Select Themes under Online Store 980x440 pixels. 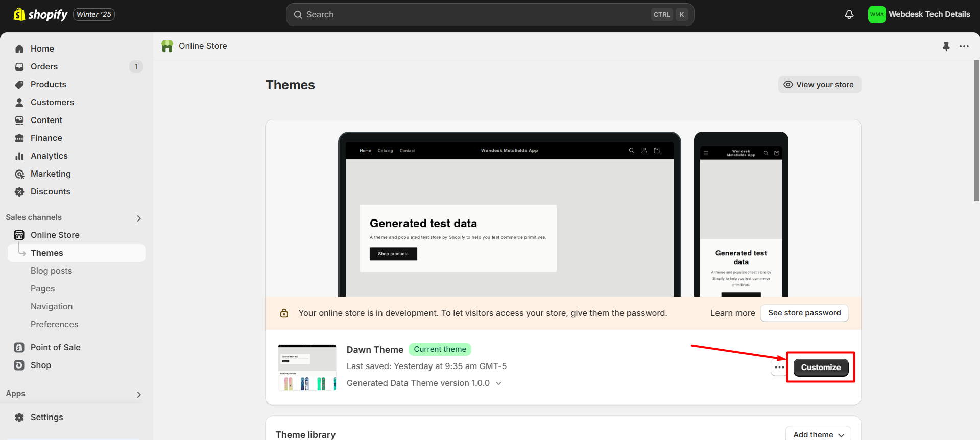click(x=77, y=253)
